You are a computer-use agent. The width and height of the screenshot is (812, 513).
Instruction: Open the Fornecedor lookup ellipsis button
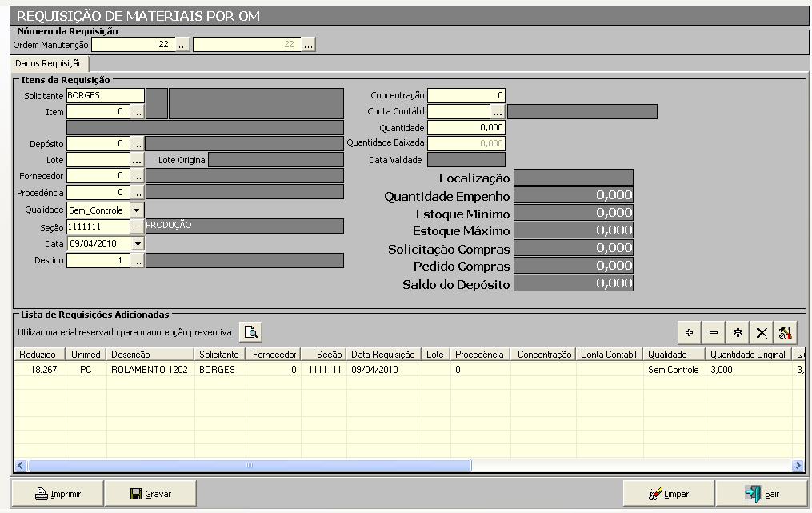[x=137, y=176]
